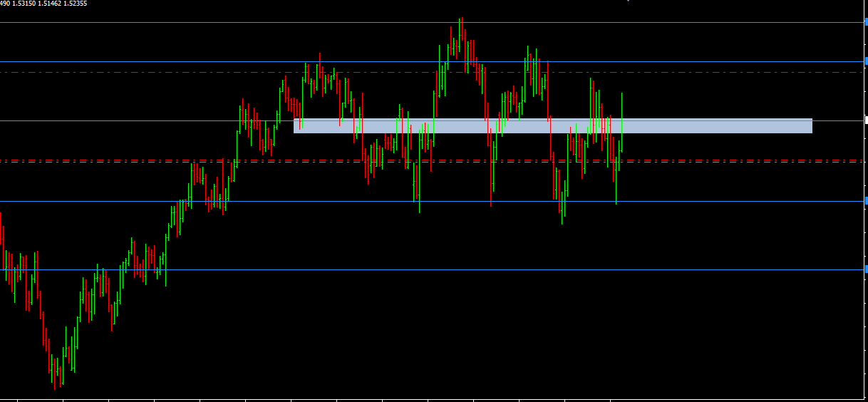Select the highest blue horizontal line

(x=432, y=23)
